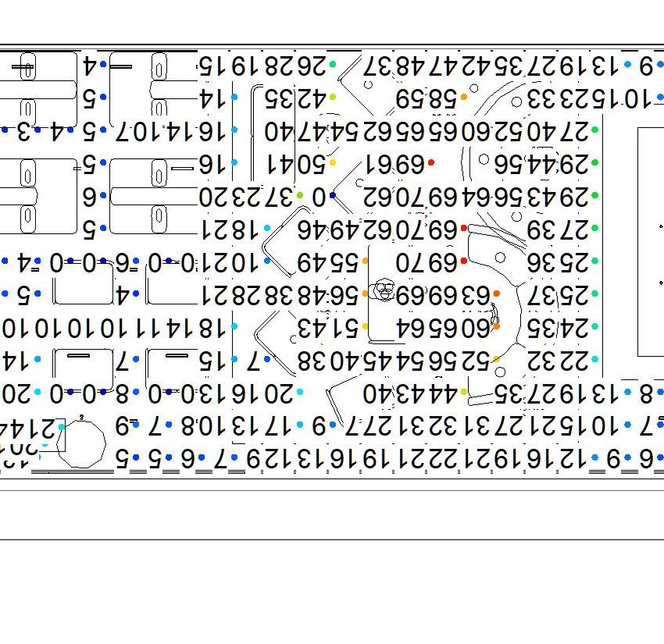Click the yellow dot beside upside-down values 51 43

coord(365,326)
